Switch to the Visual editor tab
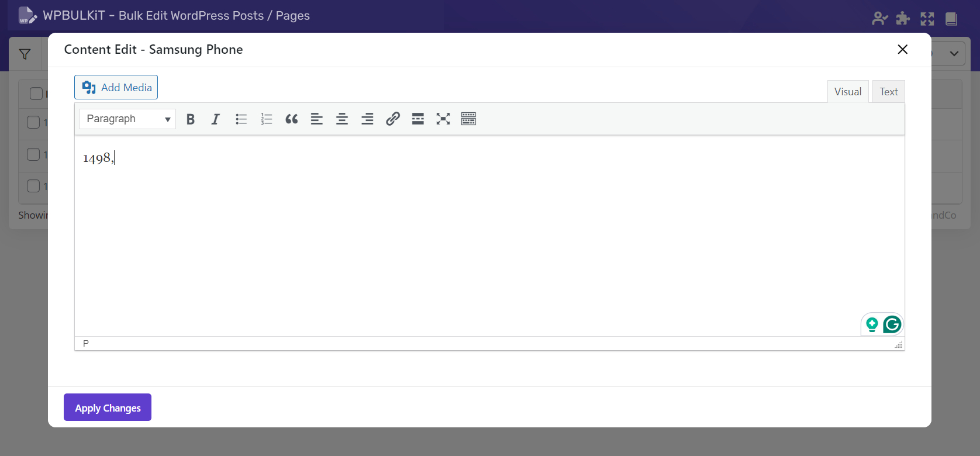 click(848, 92)
